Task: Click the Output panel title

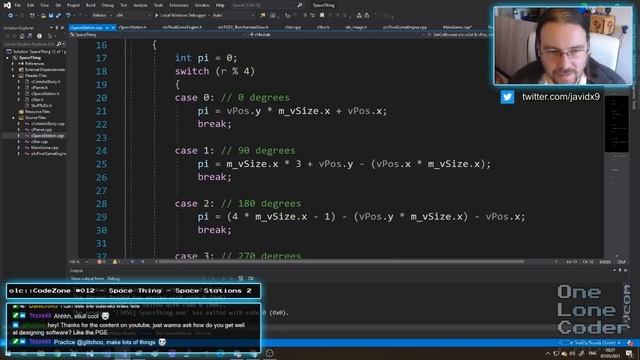Action: pos(76,271)
